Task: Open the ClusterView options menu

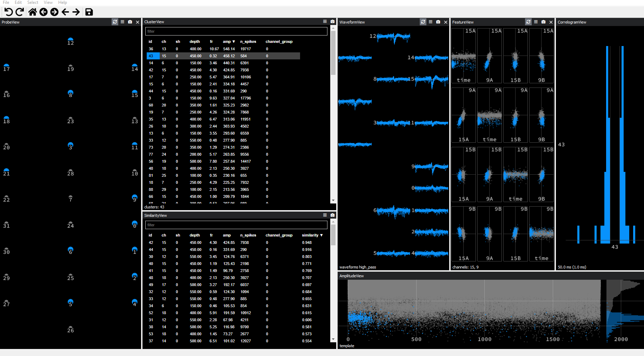Action: (325, 21)
